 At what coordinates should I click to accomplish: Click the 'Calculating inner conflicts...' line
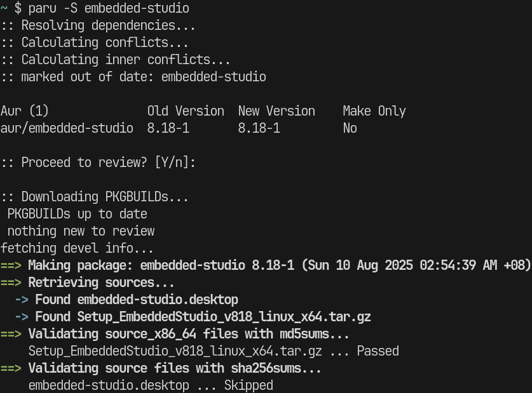125,60
